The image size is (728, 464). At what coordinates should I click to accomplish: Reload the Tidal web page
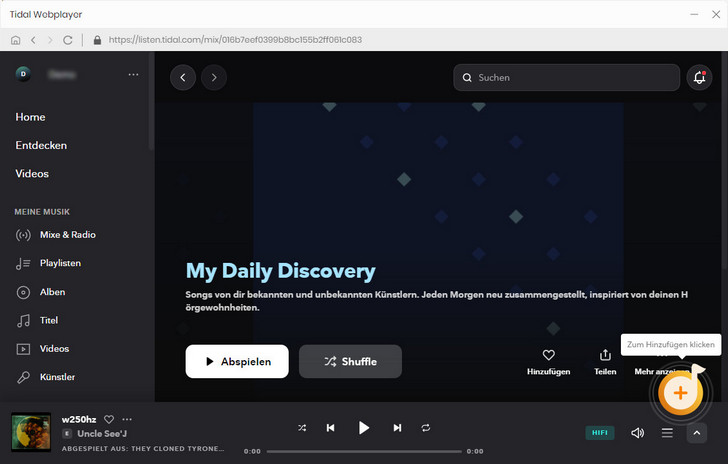[x=68, y=40]
